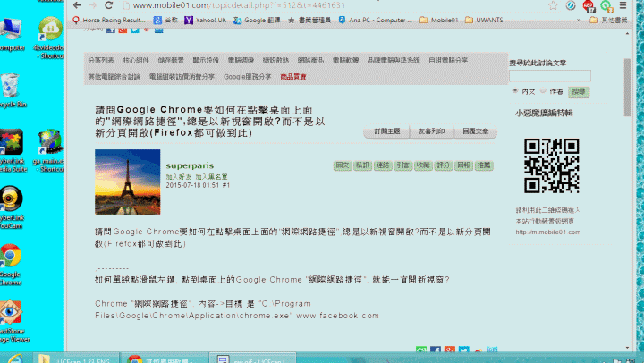Image resolution: width=644 pixels, height=363 pixels.
Task: Click the browser forward arrow
Action: [x=93, y=5]
